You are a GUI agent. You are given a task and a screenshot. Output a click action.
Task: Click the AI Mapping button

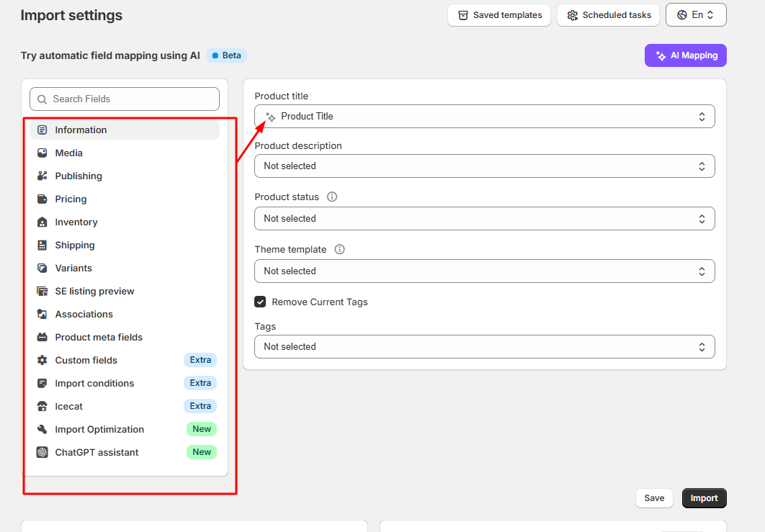coord(686,55)
